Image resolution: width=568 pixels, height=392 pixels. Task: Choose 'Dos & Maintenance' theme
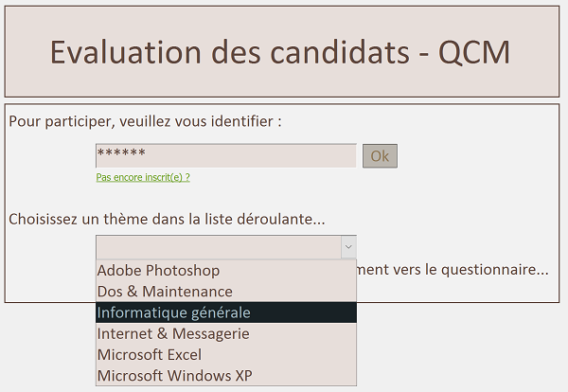click(165, 292)
